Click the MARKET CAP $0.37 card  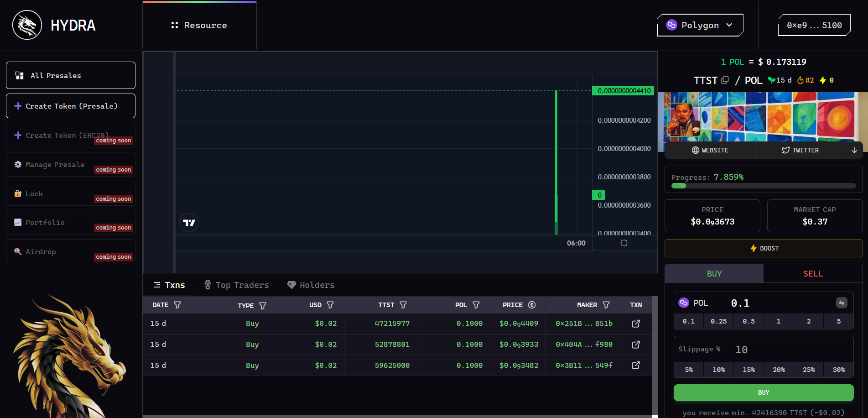click(815, 216)
